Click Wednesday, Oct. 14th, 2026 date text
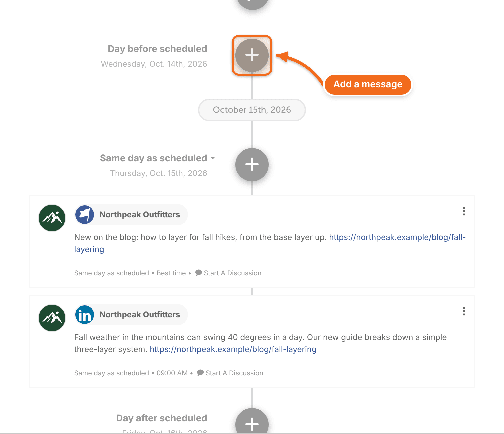Image resolution: width=504 pixels, height=434 pixels. 154,64
